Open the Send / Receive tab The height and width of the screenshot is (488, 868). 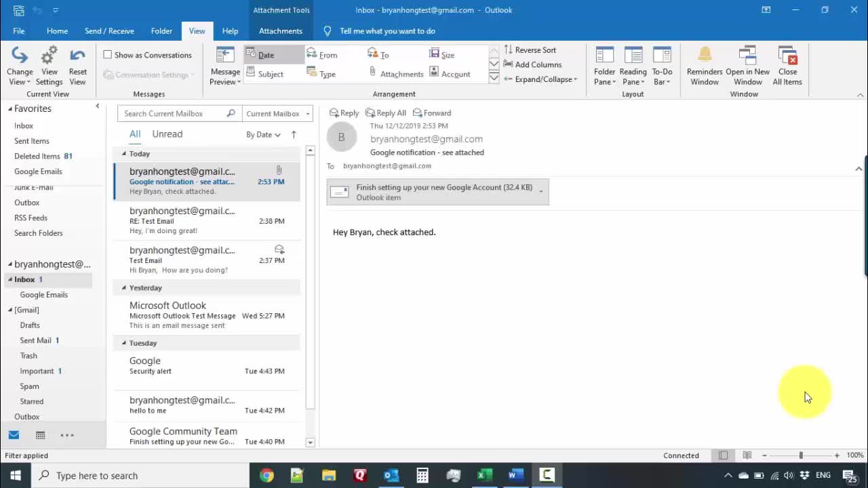109,31
